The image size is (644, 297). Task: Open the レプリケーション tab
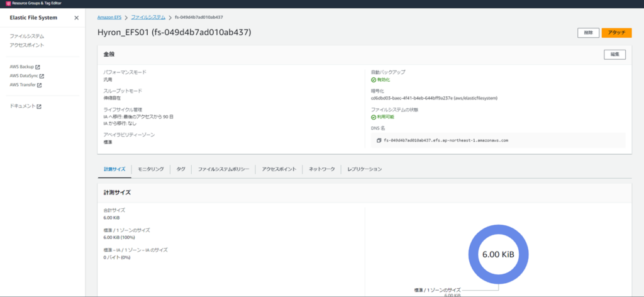(365, 169)
